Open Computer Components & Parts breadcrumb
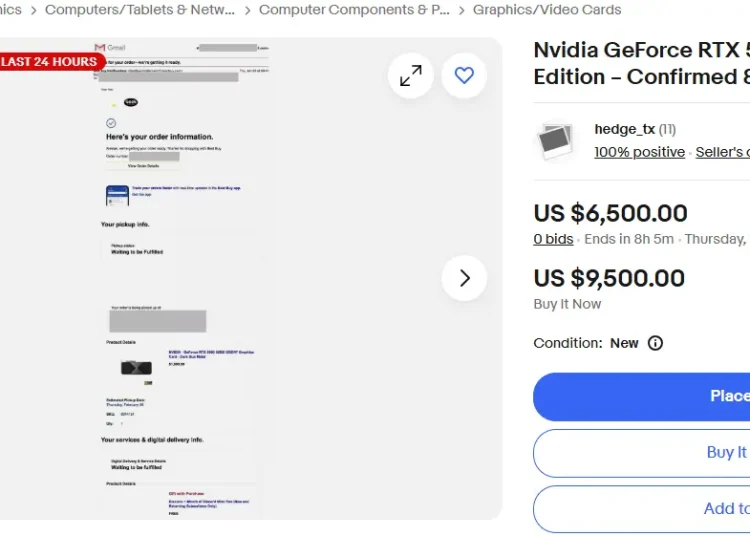The image size is (750, 536). (354, 10)
